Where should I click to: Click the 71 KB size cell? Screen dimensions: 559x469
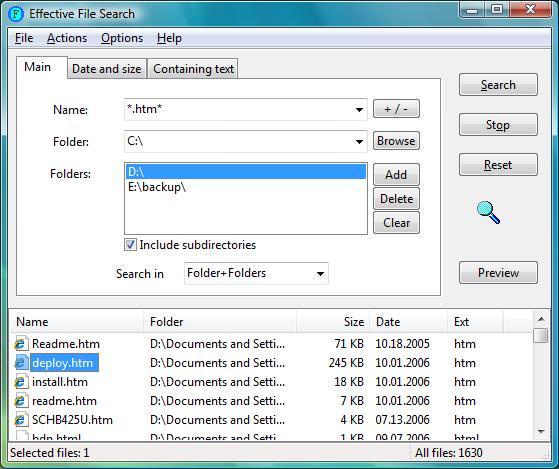[x=349, y=344]
